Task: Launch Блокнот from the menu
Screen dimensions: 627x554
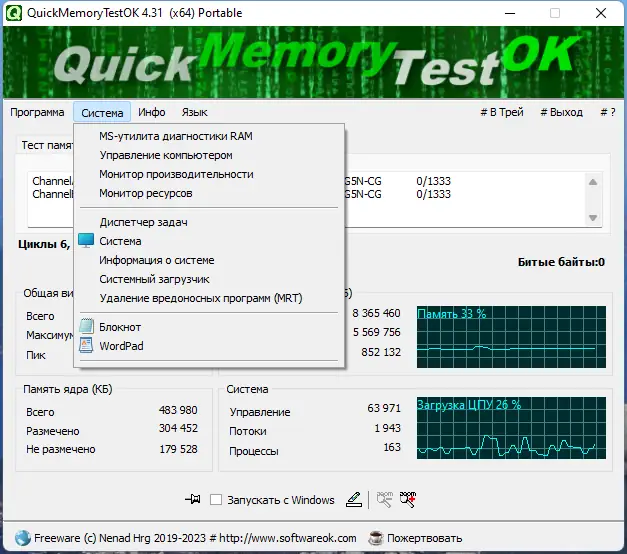Action: [209, 327]
